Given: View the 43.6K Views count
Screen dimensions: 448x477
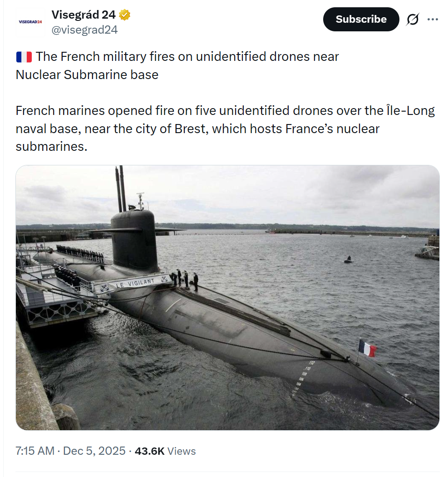Looking at the screenshot, I should [165, 451].
